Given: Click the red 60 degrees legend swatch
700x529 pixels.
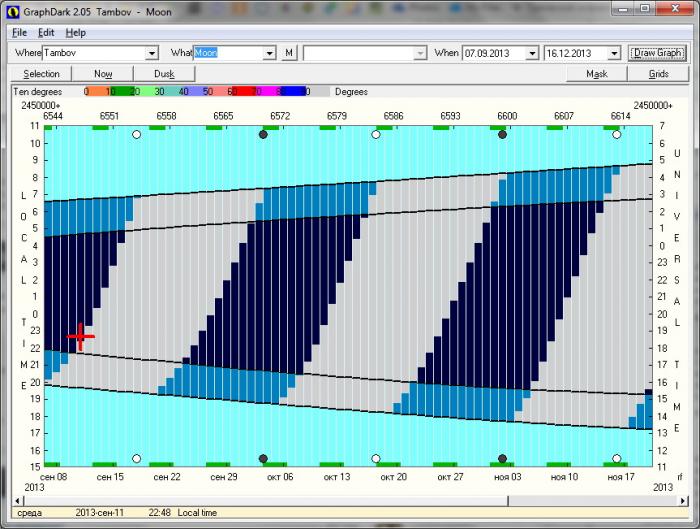Looking at the screenshot, I should [x=243, y=92].
